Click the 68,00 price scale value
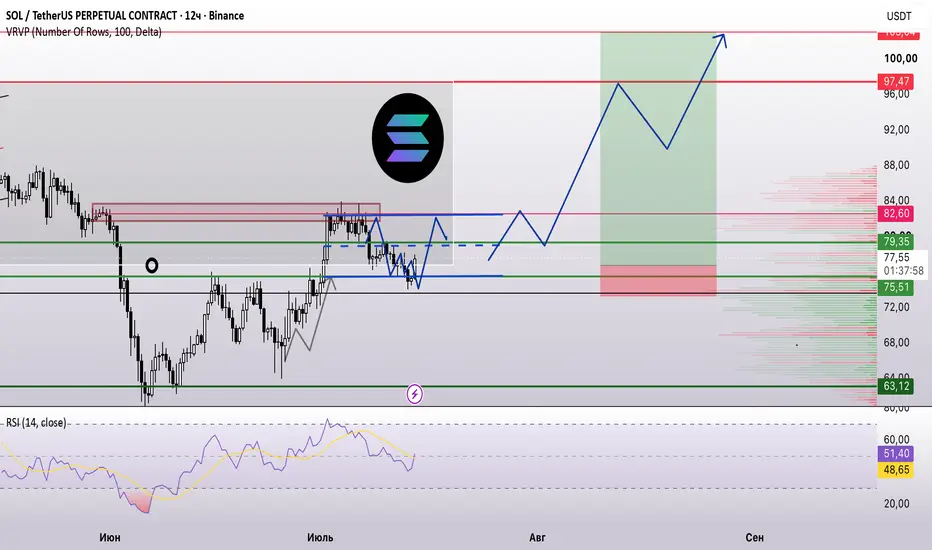The image size is (932, 550). (x=896, y=342)
